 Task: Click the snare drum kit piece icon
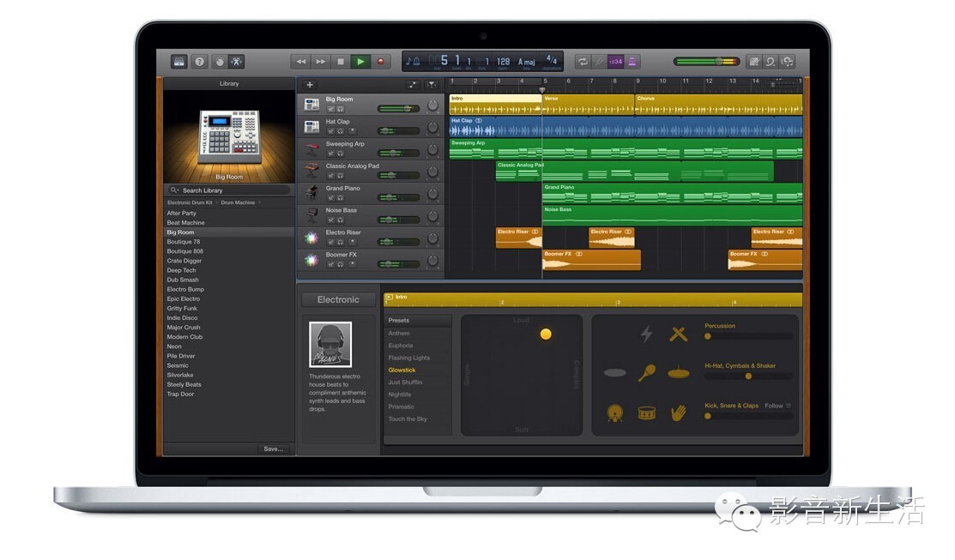pos(646,413)
